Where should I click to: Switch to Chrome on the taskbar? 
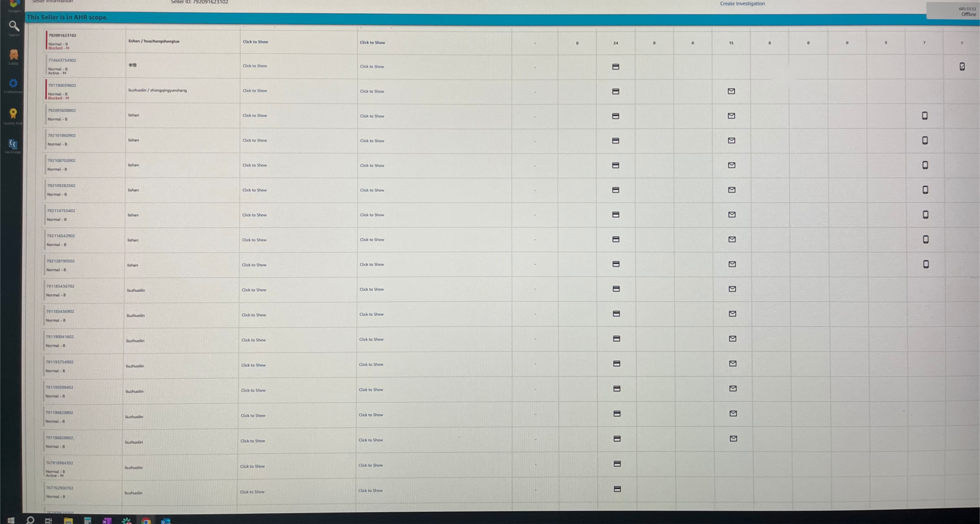coord(146,521)
